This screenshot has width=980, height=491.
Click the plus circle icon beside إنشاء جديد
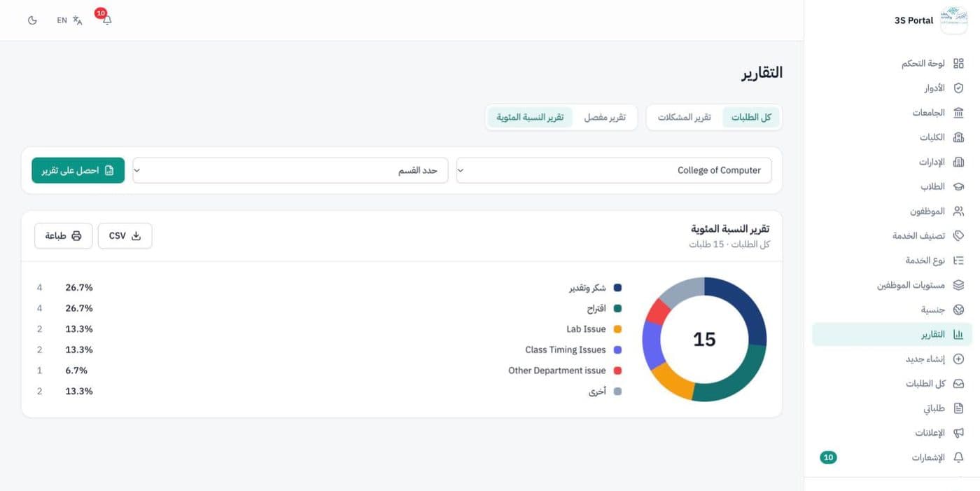tap(959, 359)
